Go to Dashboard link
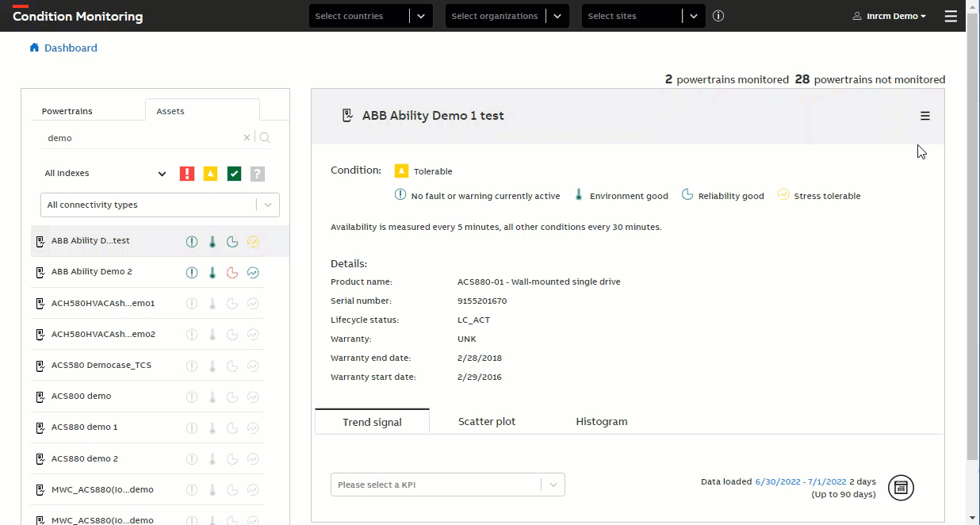 click(x=71, y=48)
